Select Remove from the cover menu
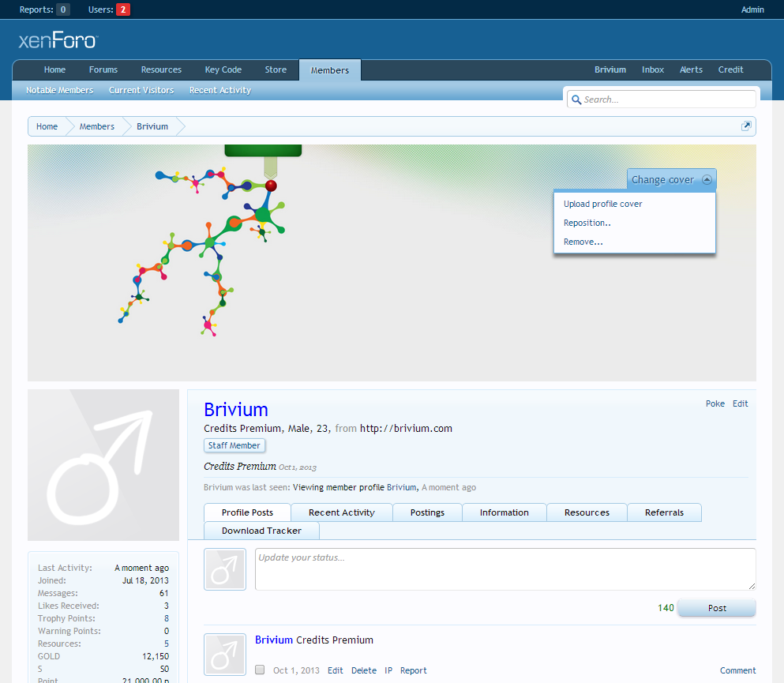 pos(583,242)
